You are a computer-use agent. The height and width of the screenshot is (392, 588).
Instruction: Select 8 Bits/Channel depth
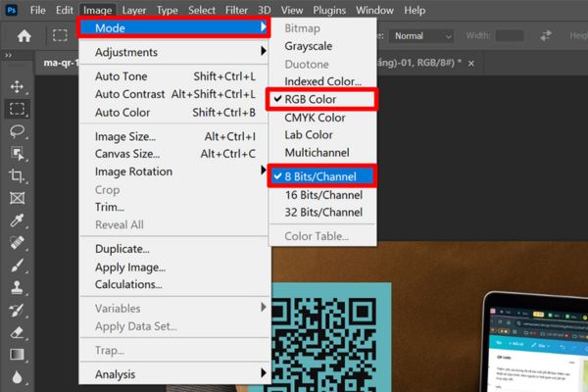(x=322, y=176)
